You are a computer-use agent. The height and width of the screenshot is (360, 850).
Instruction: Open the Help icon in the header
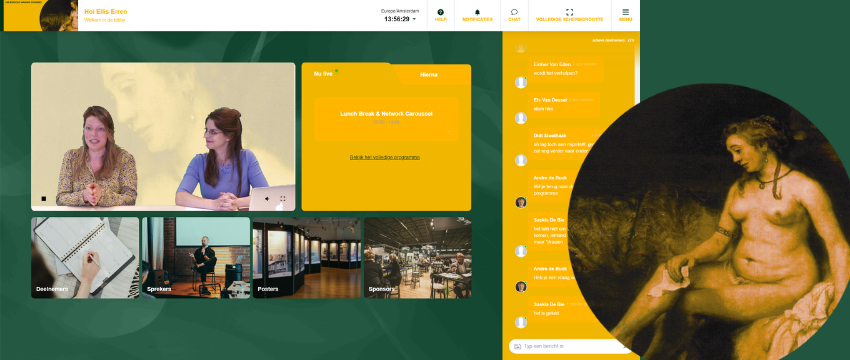click(x=440, y=12)
